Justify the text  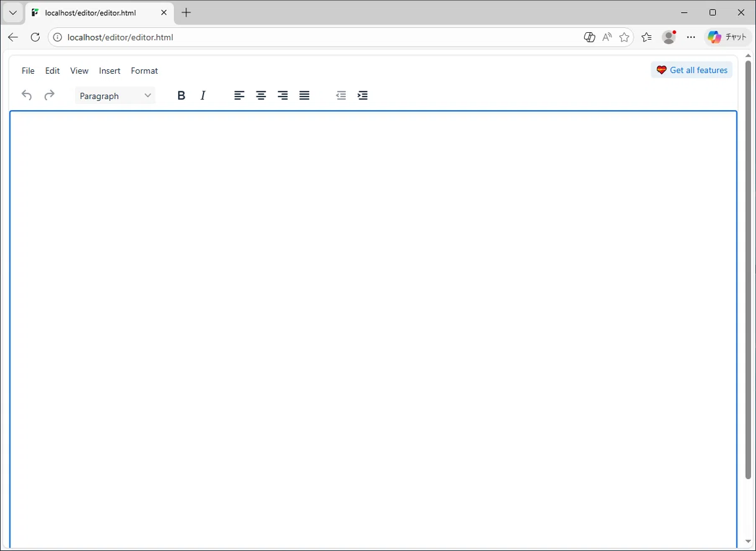tap(304, 96)
